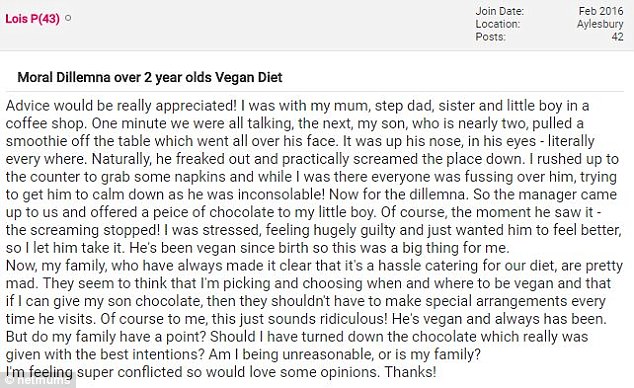Click the question 'But do my family have a point?'
634x388 pixels.
click(106, 337)
